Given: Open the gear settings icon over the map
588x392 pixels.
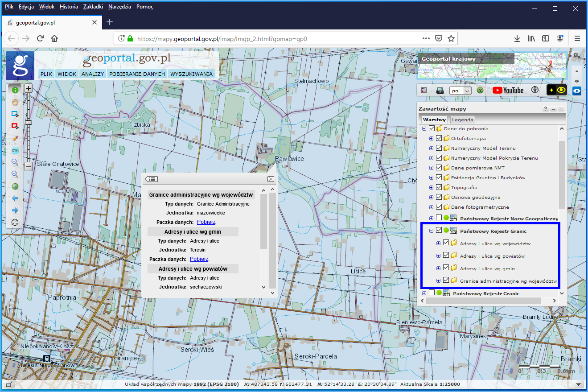Looking at the screenshot, I should point(576,55).
